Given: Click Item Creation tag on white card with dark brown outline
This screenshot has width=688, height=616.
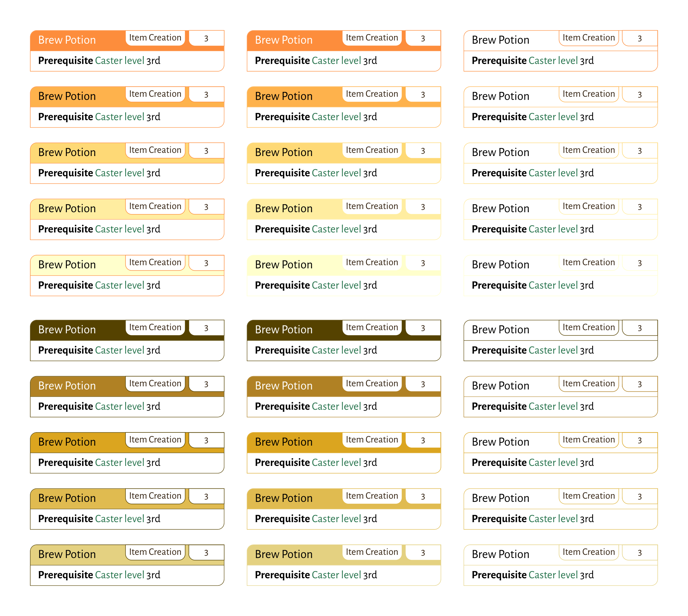Looking at the screenshot, I should (x=589, y=328).
